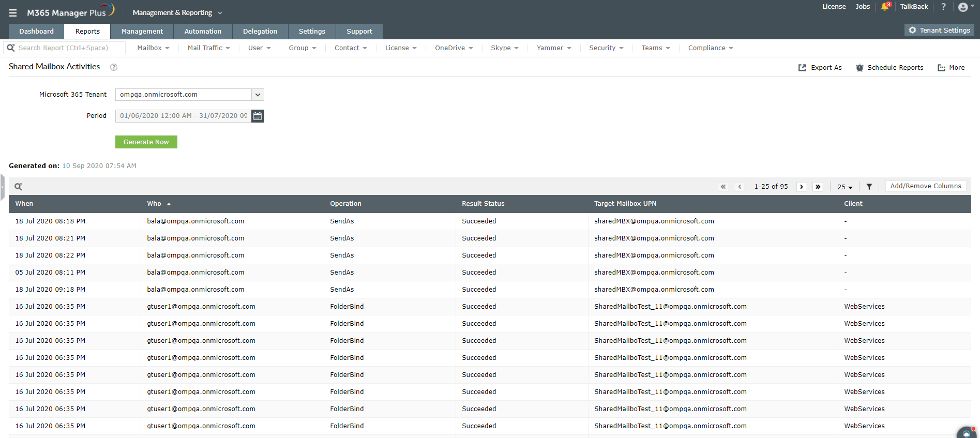This screenshot has height=438, width=980.
Task: Open the Mailbox reports dropdown
Action: (x=153, y=48)
